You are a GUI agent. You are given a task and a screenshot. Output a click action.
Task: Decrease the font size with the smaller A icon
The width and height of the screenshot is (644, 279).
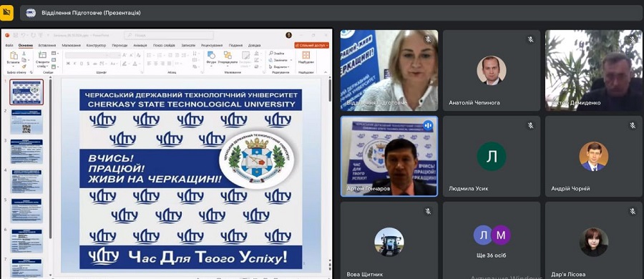click(x=131, y=55)
